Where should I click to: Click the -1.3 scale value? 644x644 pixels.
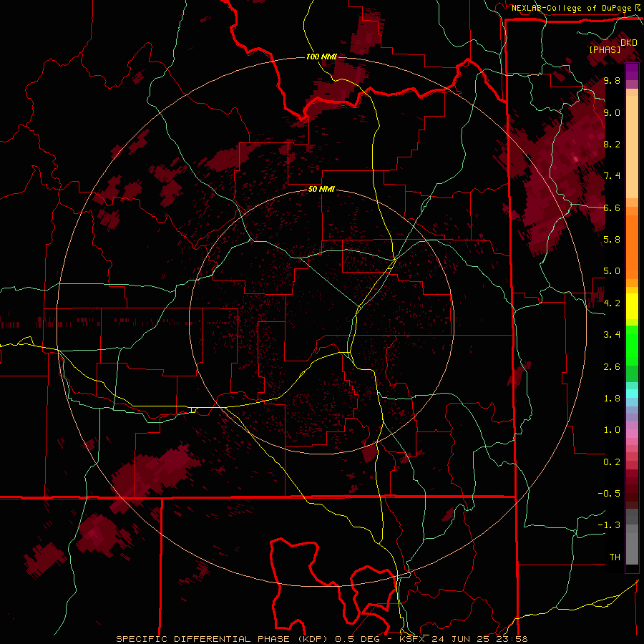pos(609,525)
